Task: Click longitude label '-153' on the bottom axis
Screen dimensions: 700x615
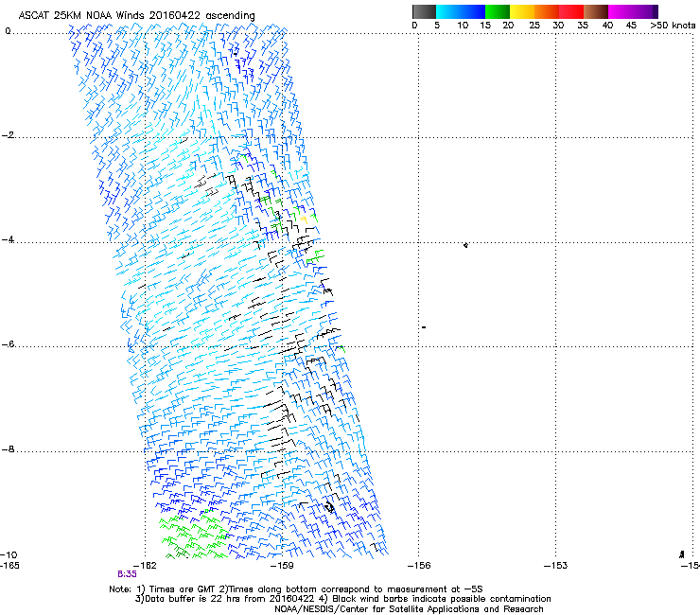Action: 556,566
